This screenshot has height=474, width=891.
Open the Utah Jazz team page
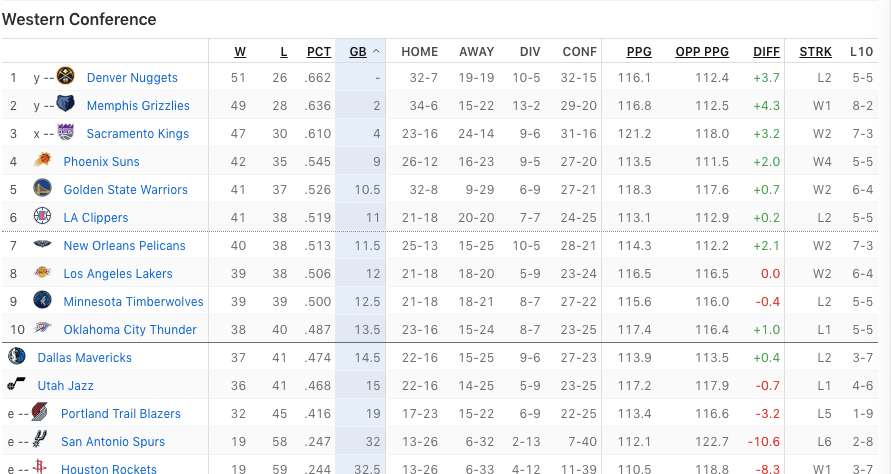click(x=65, y=386)
